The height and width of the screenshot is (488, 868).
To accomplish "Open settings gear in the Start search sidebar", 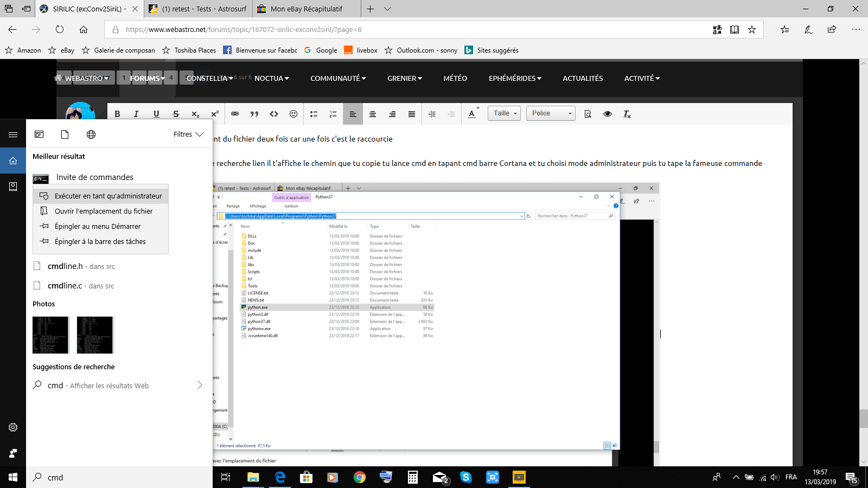I will pyautogui.click(x=13, y=427).
